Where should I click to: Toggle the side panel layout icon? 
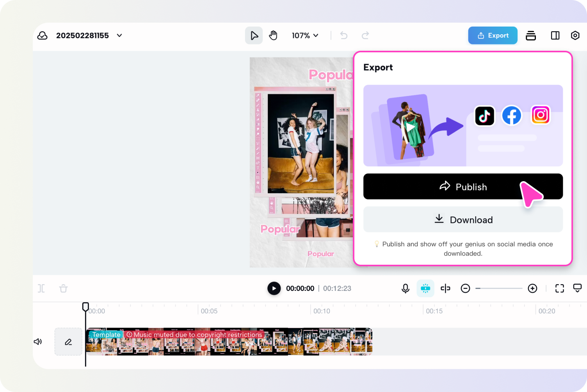555,35
